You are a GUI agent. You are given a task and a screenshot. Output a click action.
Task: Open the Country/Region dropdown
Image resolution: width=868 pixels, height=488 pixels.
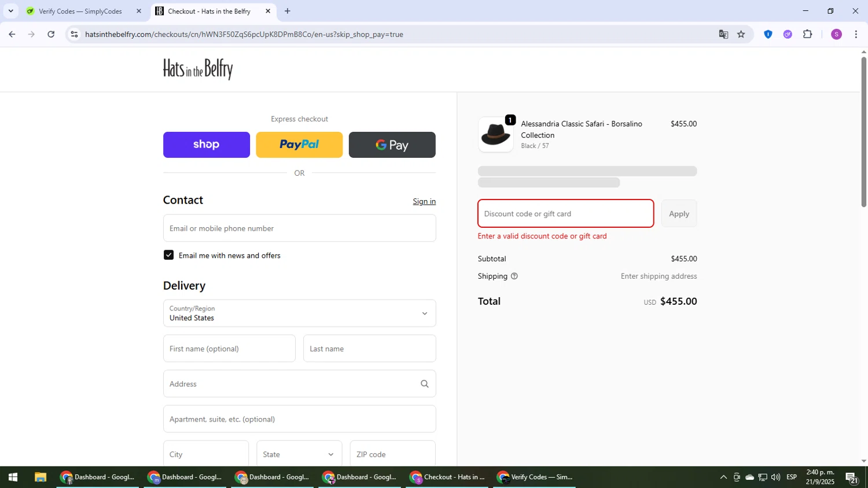(299, 313)
